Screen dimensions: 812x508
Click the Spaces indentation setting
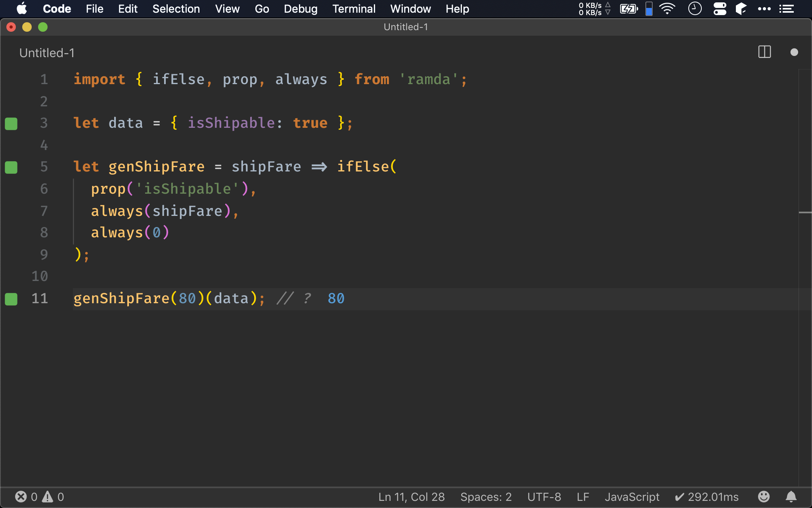(x=486, y=496)
